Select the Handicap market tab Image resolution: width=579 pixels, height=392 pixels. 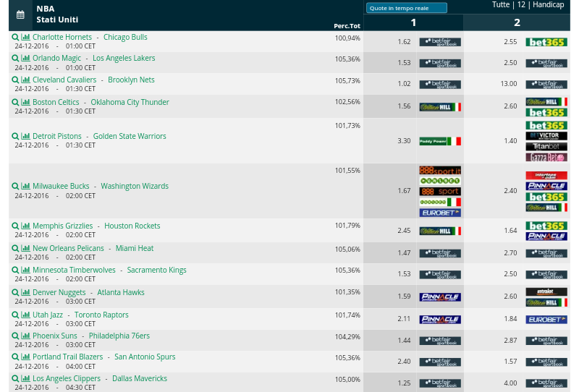(549, 5)
